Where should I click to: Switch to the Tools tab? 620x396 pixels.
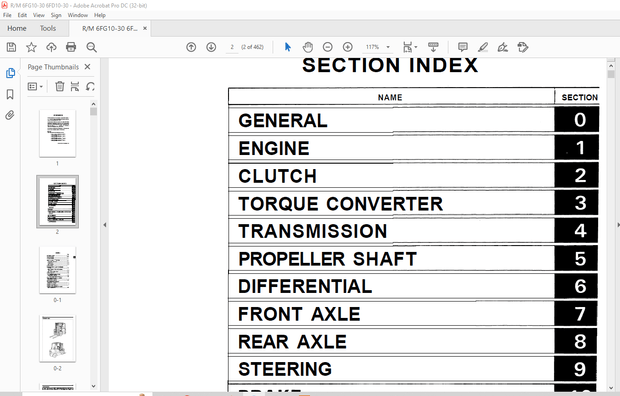point(48,28)
